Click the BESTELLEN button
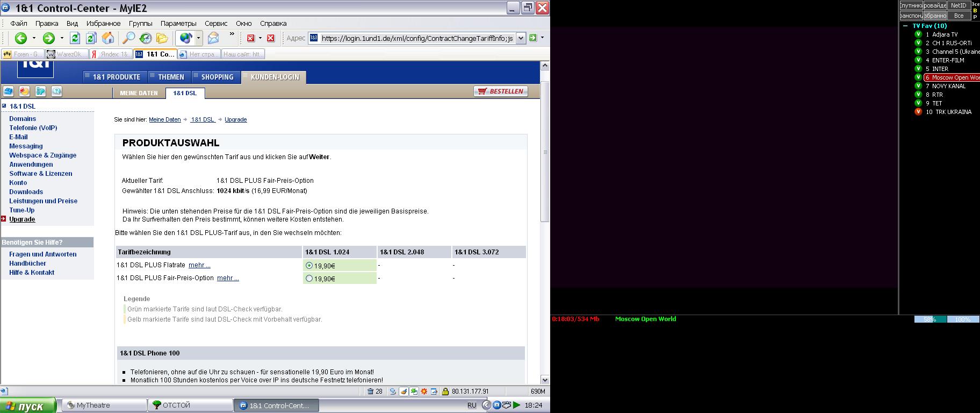Viewport: 980px width, 413px height. 501,91
